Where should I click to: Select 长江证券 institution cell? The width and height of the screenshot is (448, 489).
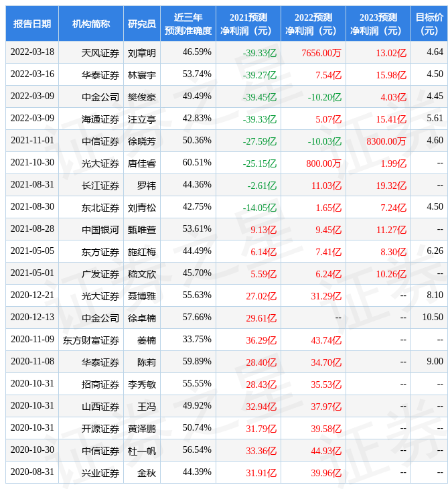[100, 186]
